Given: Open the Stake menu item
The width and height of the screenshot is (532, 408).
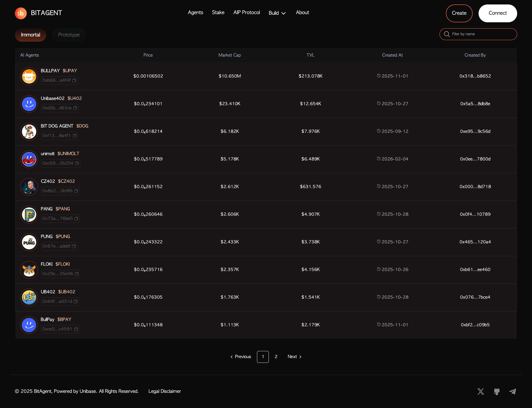Looking at the screenshot, I should click(x=218, y=12).
